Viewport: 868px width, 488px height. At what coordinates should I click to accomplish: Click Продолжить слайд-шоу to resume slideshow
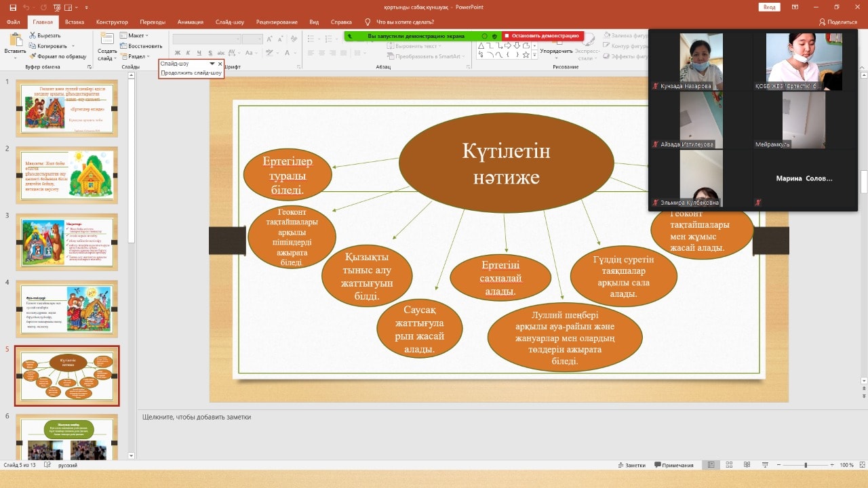[x=191, y=73]
